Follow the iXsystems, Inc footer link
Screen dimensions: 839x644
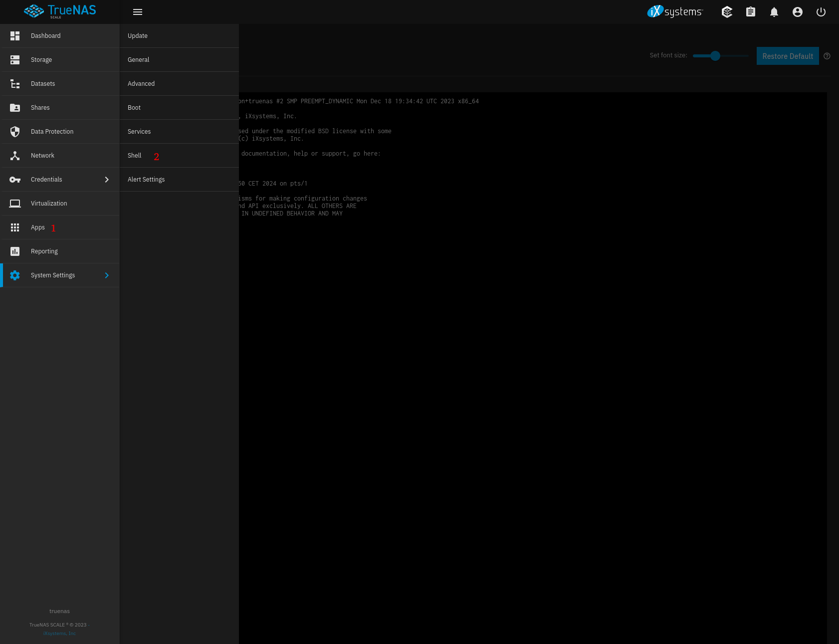(x=59, y=634)
